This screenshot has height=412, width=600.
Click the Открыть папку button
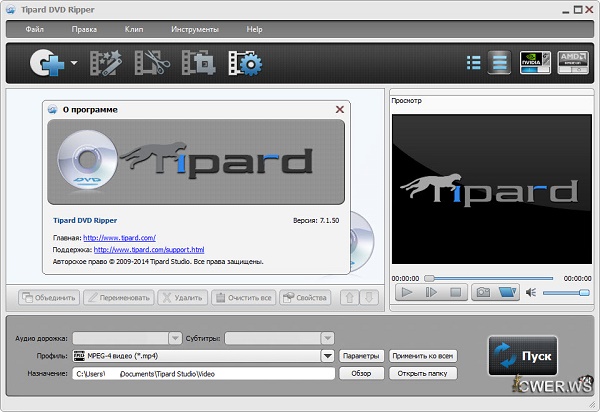[423, 373]
